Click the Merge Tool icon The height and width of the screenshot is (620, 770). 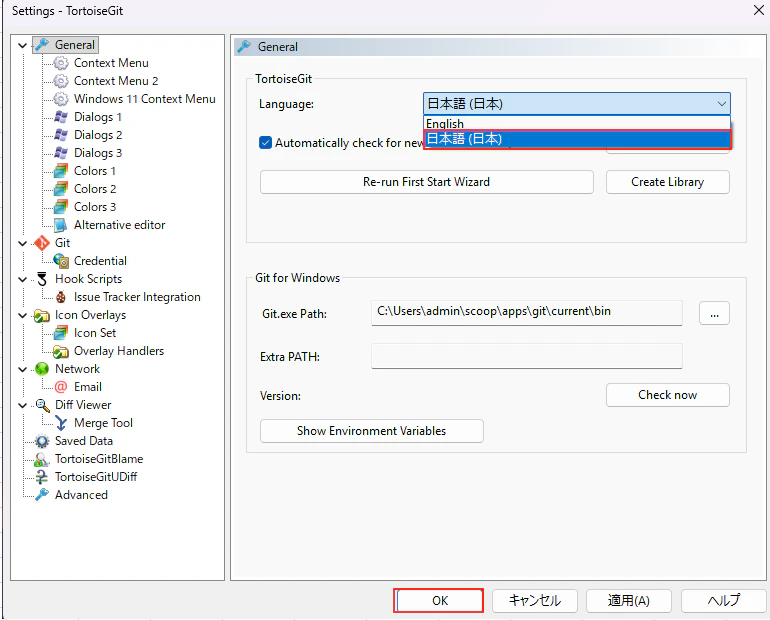[x=61, y=423]
